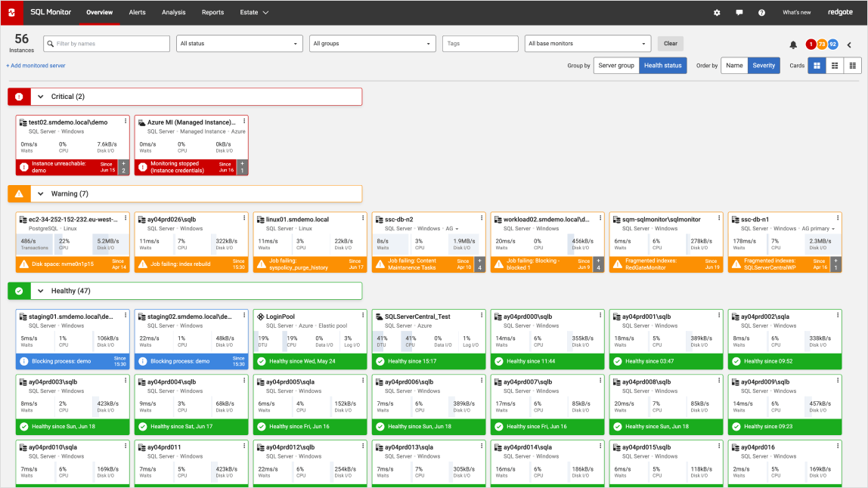Open the kebab menu on ay04prd002\sqla card

point(838,315)
